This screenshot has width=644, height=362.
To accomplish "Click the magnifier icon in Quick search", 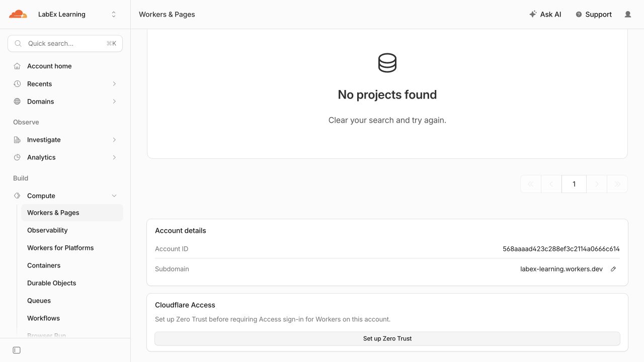I will pos(18,44).
